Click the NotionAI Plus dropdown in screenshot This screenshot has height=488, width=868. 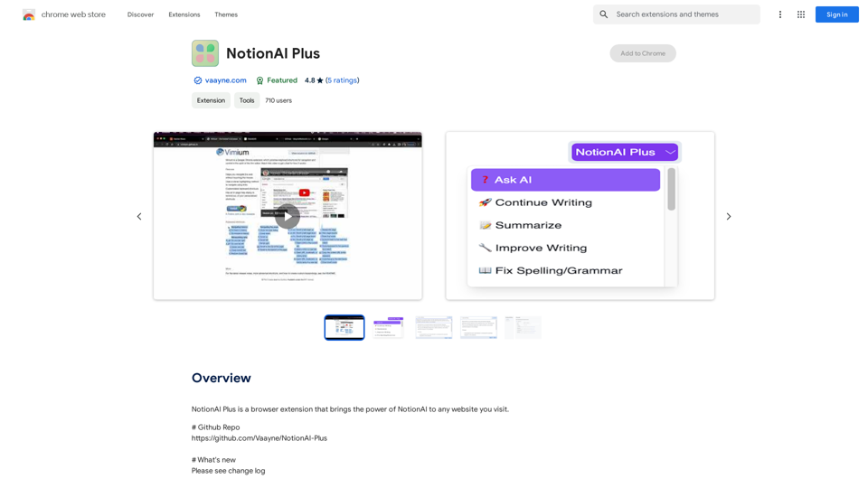625,152
